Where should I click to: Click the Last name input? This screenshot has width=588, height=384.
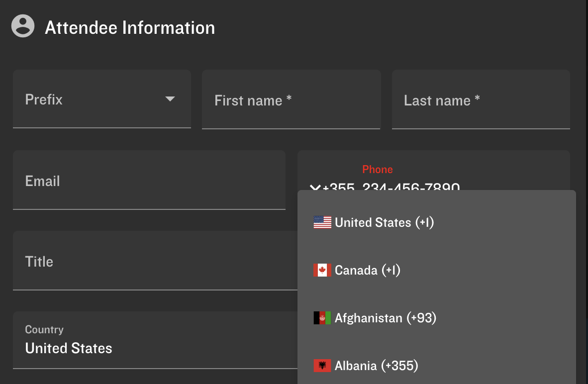(481, 100)
